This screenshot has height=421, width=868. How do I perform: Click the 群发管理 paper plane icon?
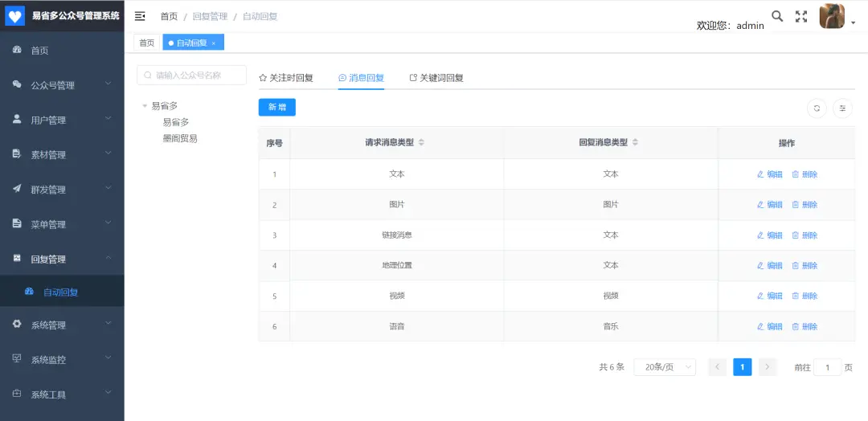[x=17, y=189]
